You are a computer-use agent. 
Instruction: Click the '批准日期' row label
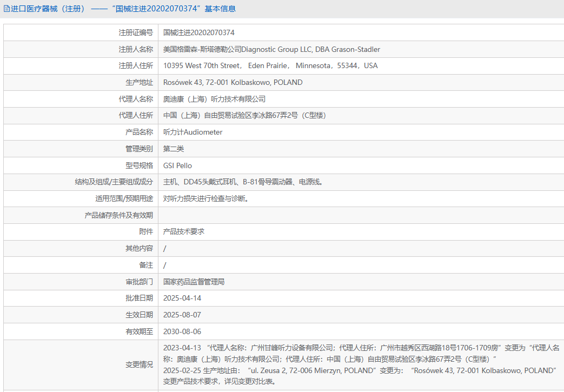click(139, 298)
